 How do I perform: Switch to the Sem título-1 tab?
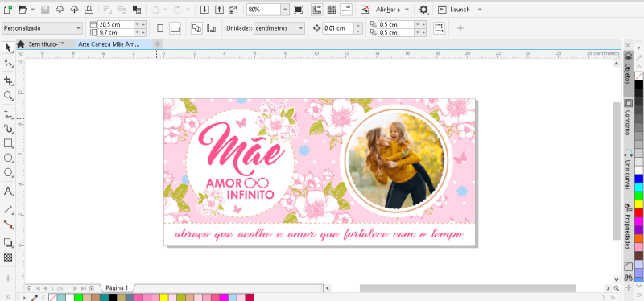[x=46, y=44]
